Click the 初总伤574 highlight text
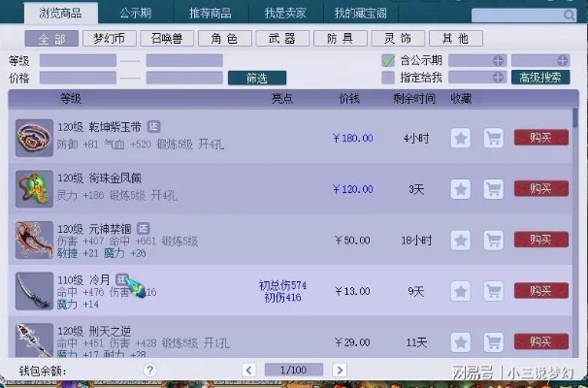 click(x=282, y=285)
